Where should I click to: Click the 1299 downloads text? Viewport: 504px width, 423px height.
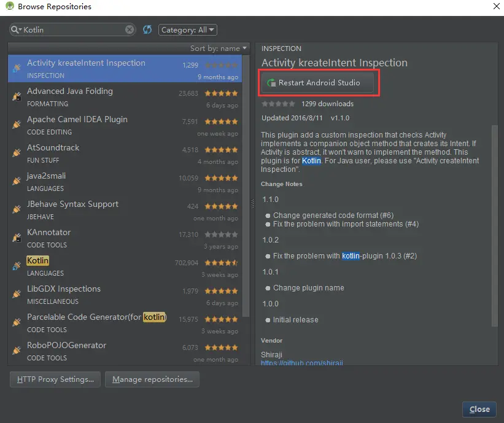click(328, 104)
